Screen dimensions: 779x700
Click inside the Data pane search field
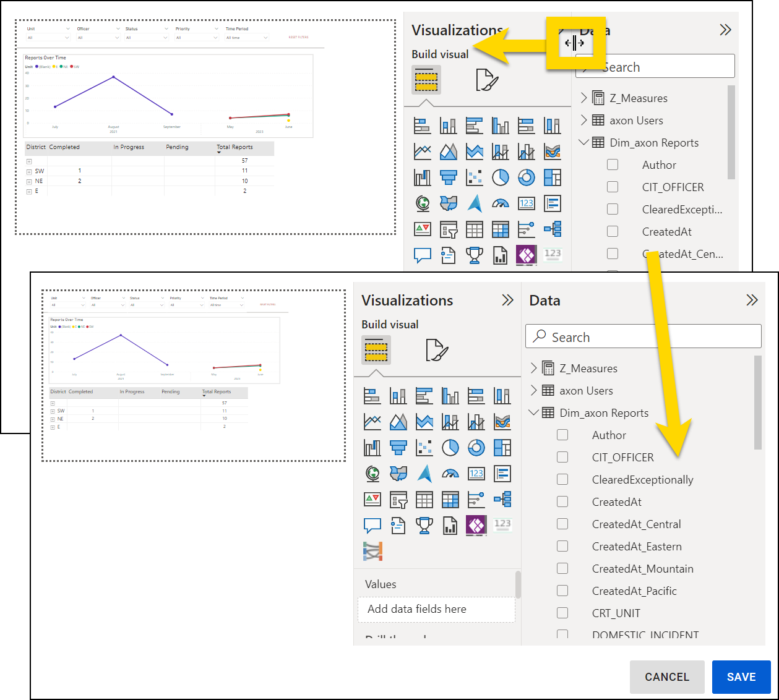click(x=643, y=336)
